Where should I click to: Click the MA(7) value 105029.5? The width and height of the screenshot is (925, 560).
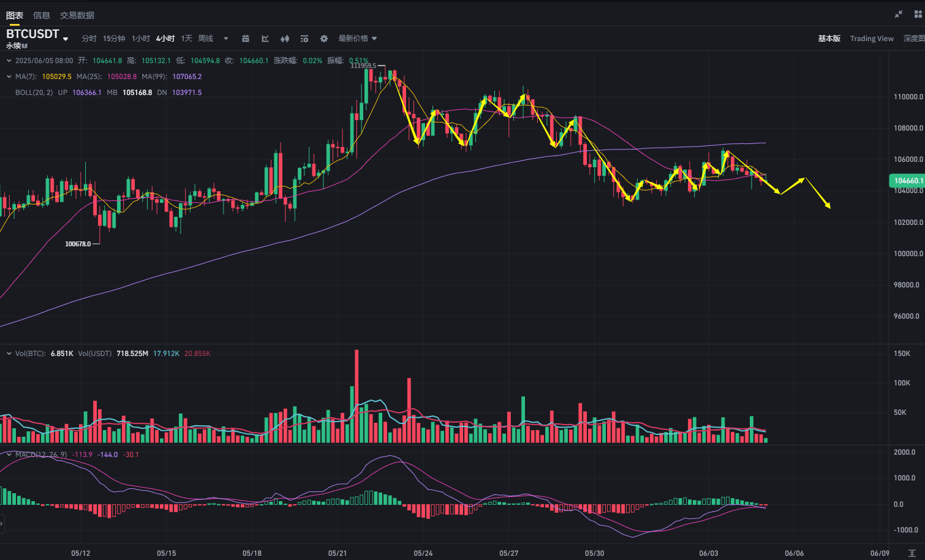tap(57, 77)
